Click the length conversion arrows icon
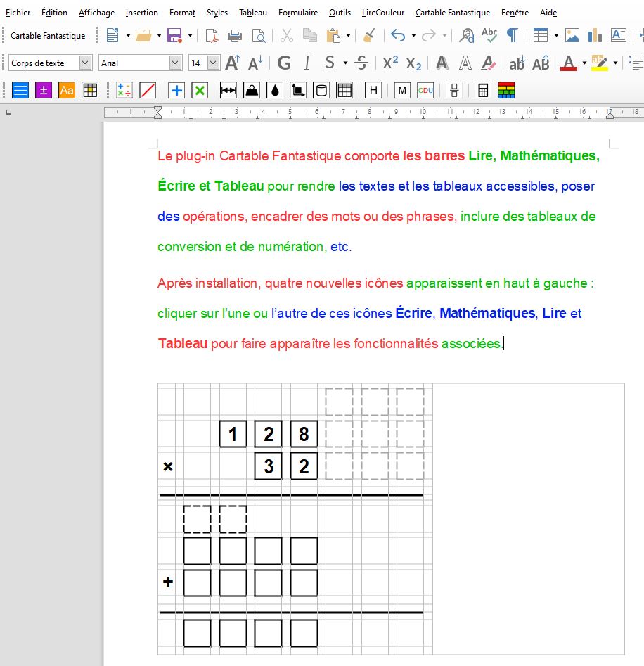This screenshot has width=644, height=666. (228, 91)
